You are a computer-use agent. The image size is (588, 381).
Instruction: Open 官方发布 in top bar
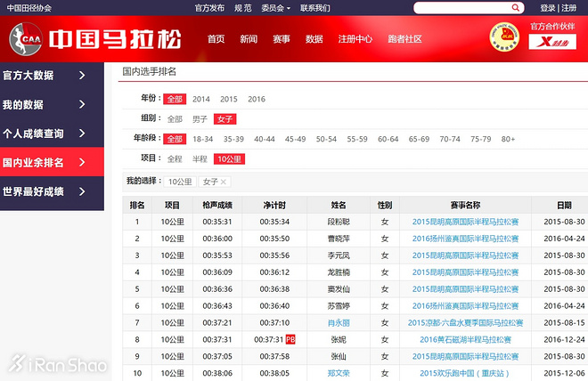(209, 8)
